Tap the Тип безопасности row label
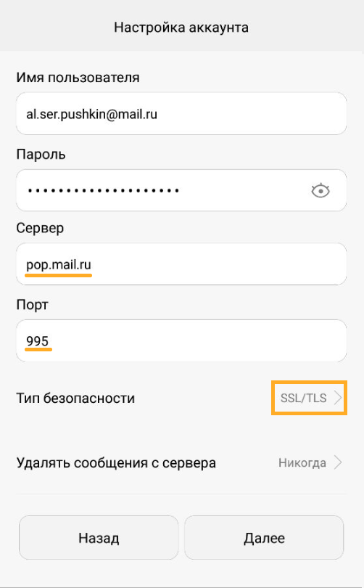 point(75,398)
